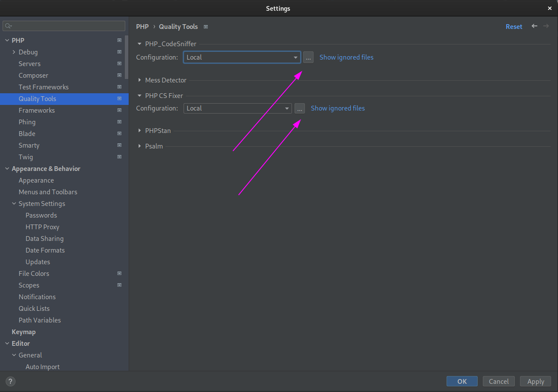The width and height of the screenshot is (558, 392).
Task: Collapse the System Settings node
Action: point(14,203)
